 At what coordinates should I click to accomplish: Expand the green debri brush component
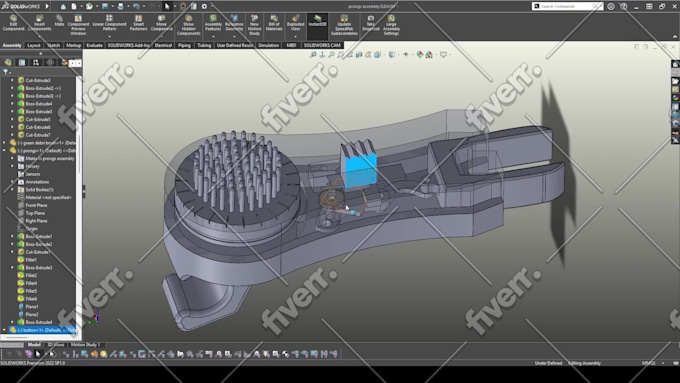pos(4,143)
